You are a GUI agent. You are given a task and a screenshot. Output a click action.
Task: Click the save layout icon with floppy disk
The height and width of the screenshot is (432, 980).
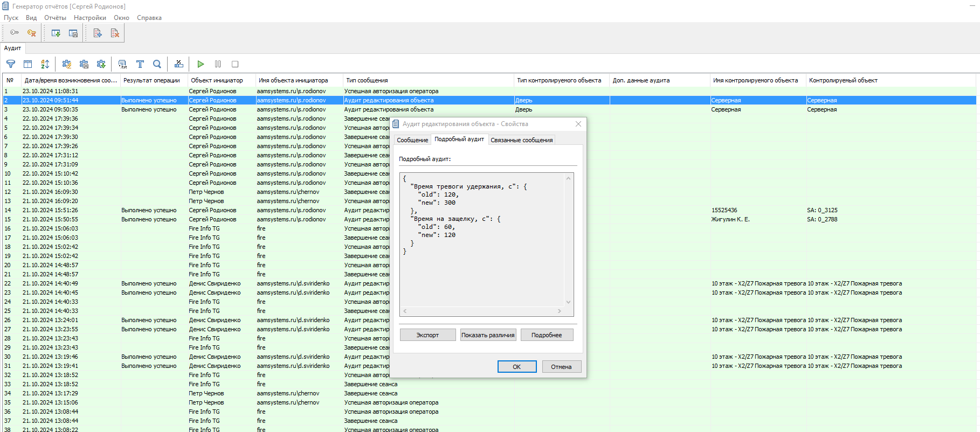73,33
